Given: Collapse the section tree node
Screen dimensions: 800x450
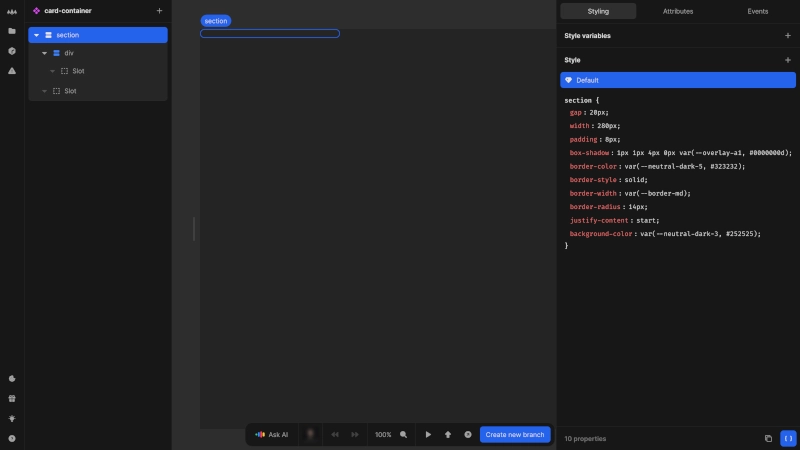Looking at the screenshot, I should [36, 35].
